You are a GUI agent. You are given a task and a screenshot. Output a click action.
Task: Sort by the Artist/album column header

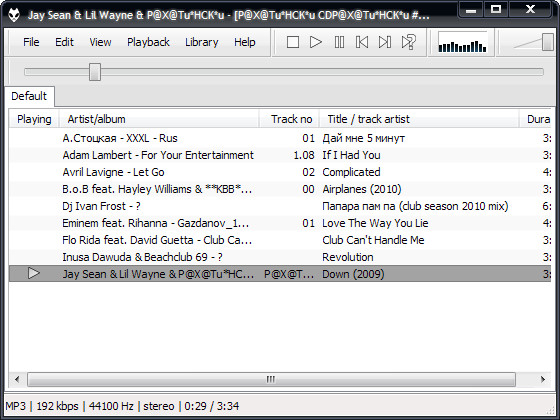click(159, 119)
